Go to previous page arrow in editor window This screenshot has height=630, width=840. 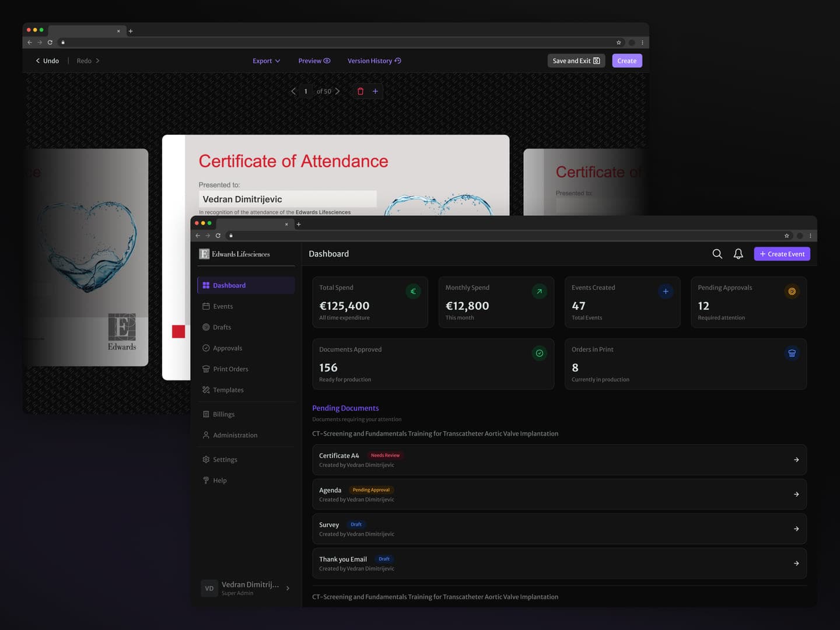click(293, 92)
